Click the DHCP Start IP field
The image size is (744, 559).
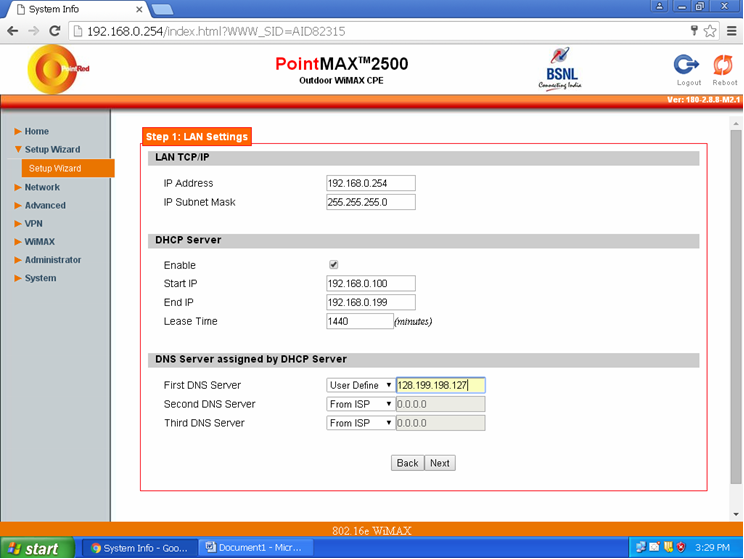click(371, 283)
